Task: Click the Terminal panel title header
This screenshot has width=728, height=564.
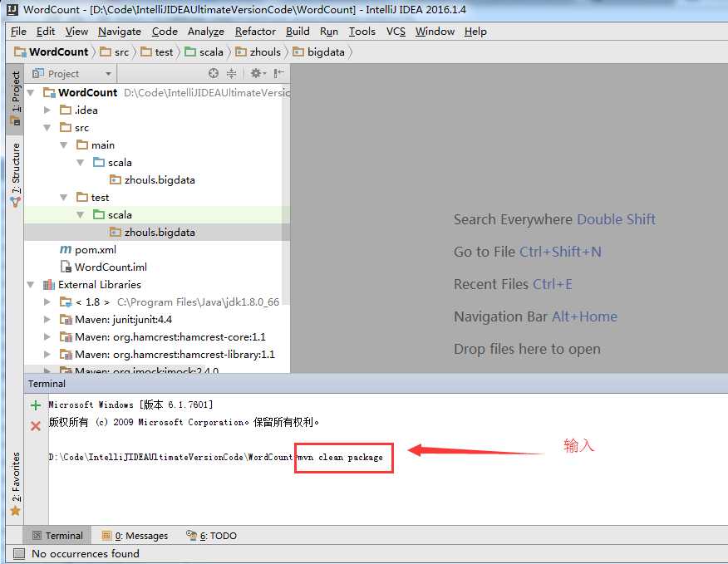Action: (x=47, y=384)
